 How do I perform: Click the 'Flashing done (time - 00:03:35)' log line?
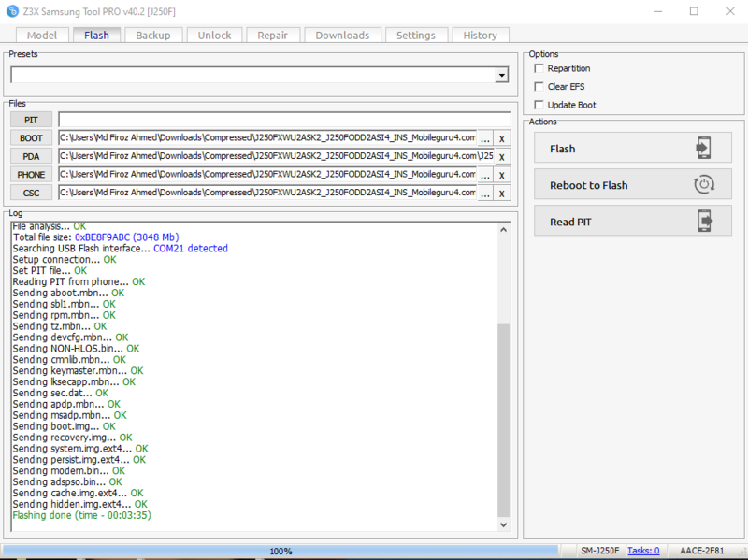[x=81, y=515]
